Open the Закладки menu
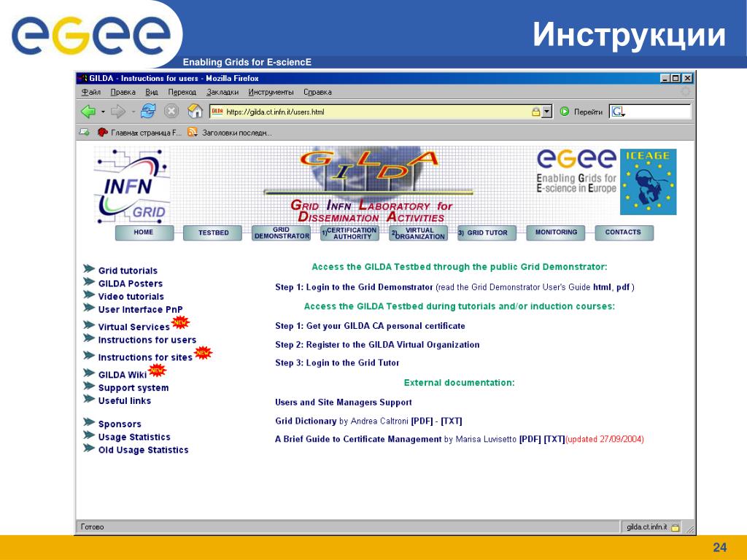This screenshot has height=560, width=747. point(222,92)
